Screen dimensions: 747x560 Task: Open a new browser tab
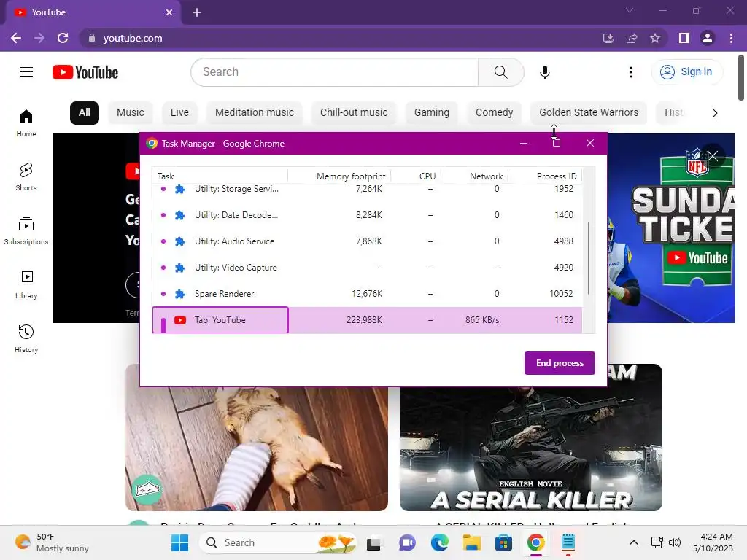(x=197, y=12)
